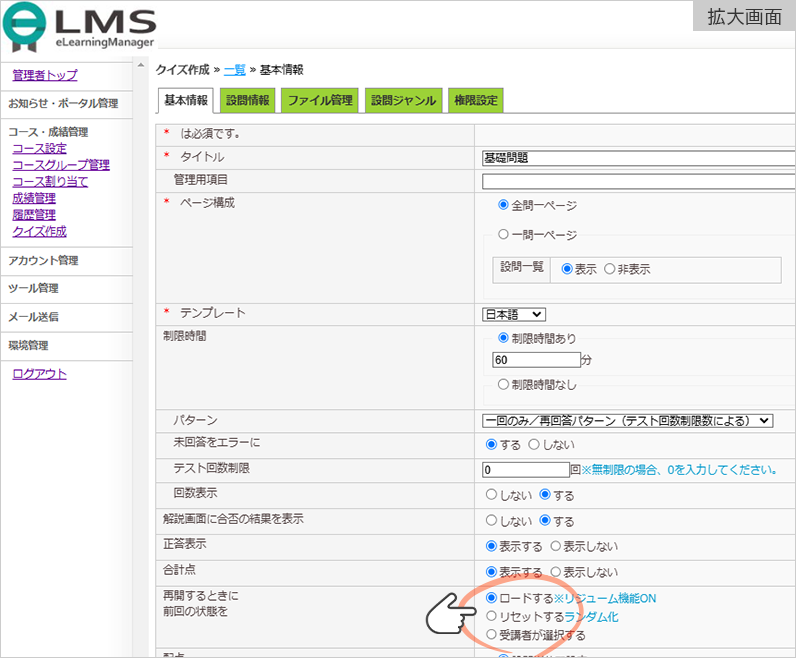Select リセットする radio option
This screenshot has width=796, height=658.
491,617
